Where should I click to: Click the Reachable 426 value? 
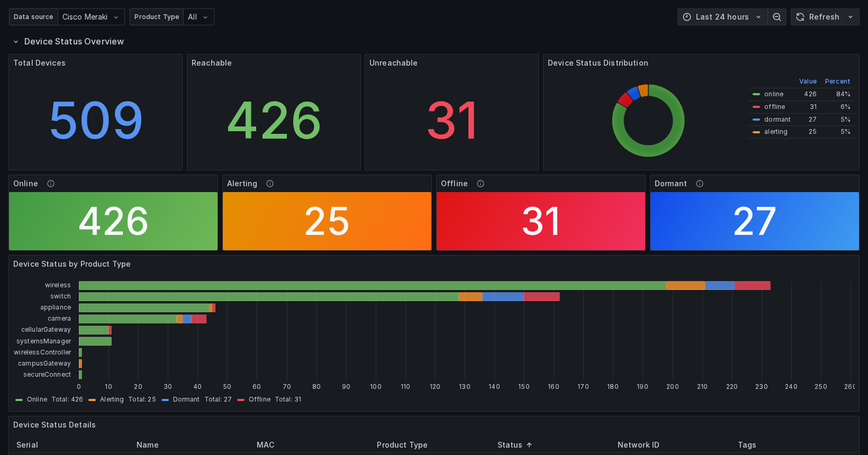pos(274,121)
